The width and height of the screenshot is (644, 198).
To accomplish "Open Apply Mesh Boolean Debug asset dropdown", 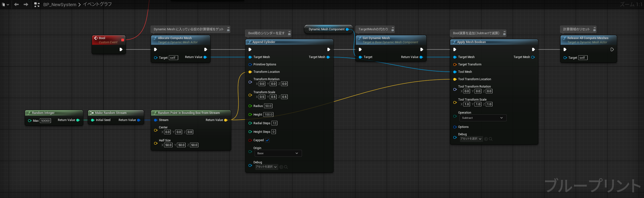I will 471,139.
